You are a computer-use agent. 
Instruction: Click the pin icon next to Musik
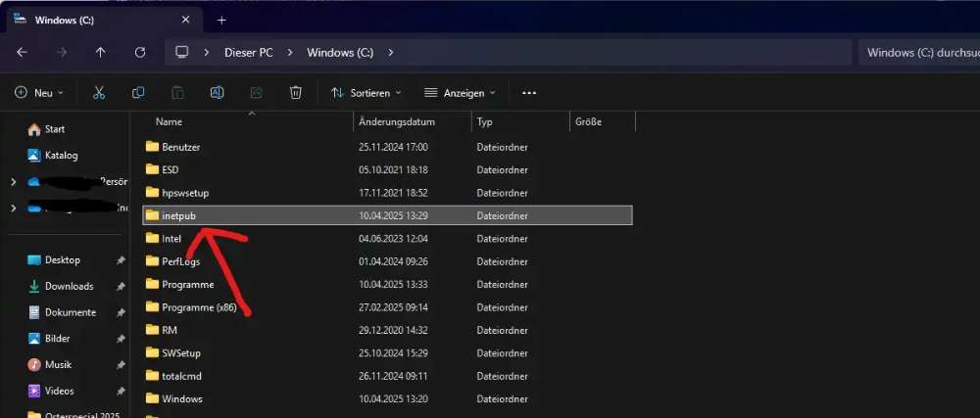coord(121,365)
